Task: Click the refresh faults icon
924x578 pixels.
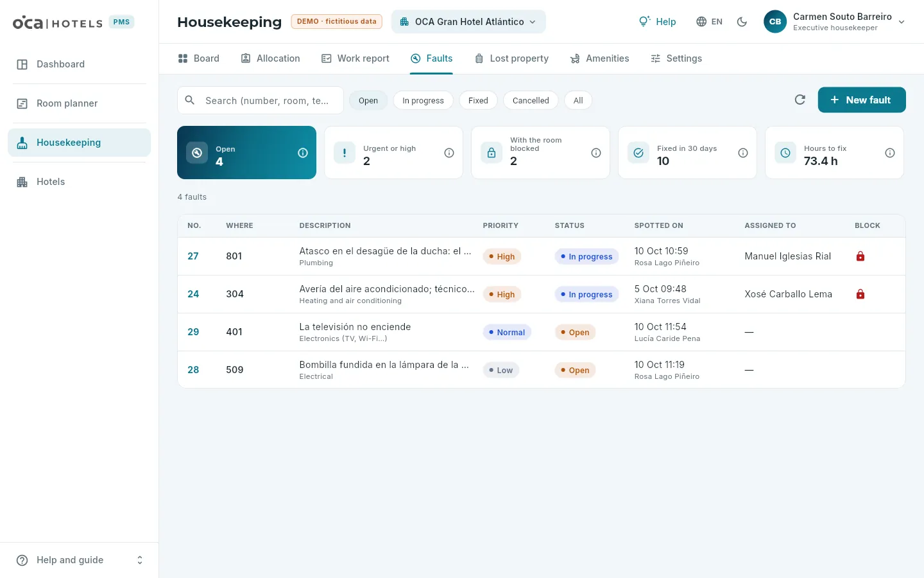Action: (800, 100)
